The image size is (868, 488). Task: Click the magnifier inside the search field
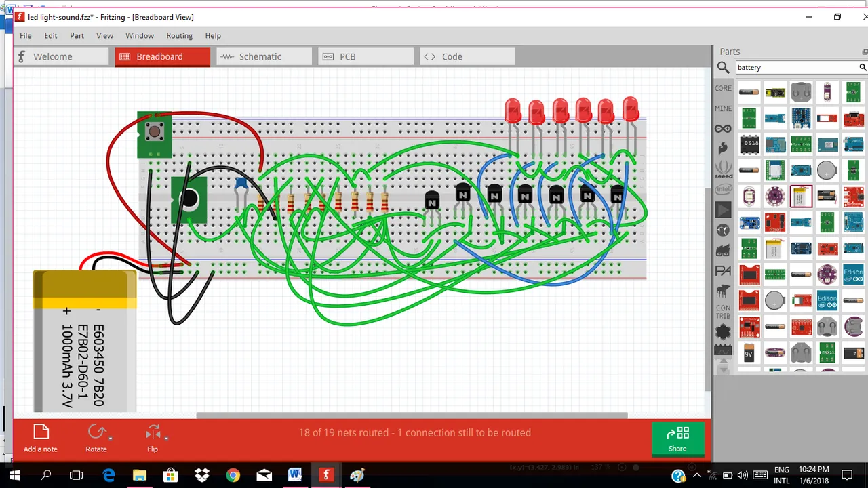tap(863, 67)
